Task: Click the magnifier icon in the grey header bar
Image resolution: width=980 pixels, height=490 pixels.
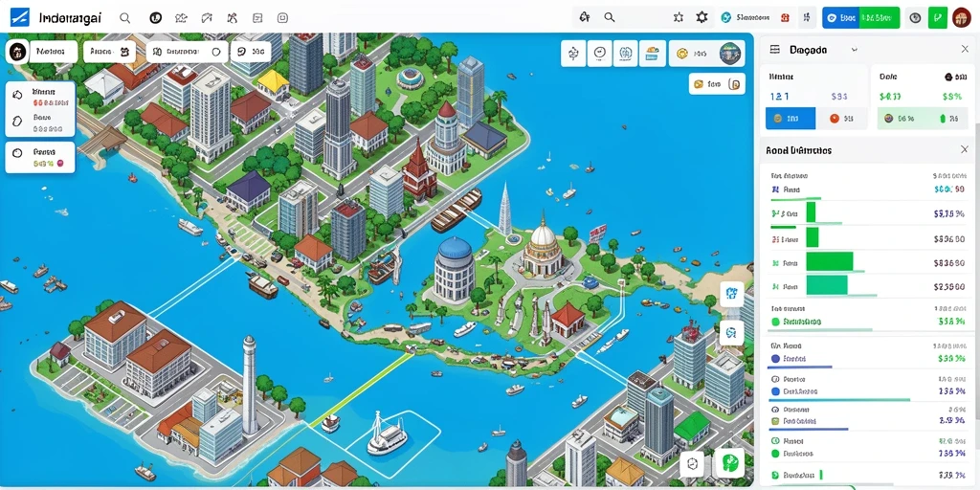Action: [610, 17]
